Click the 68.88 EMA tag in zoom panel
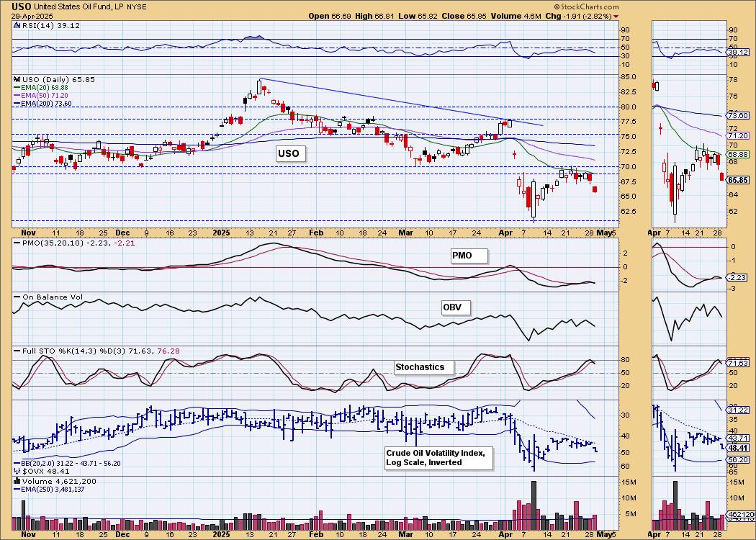Viewport: 756px width, 540px height. tap(739, 155)
